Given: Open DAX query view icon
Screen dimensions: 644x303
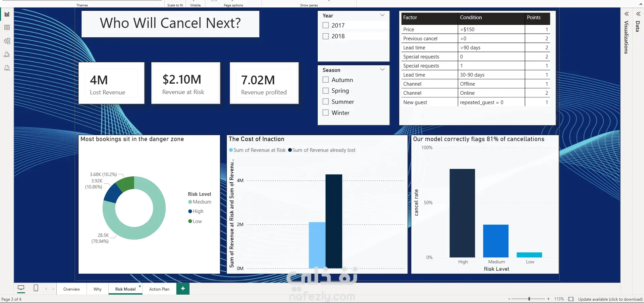Looking at the screenshot, I should (x=7, y=54).
